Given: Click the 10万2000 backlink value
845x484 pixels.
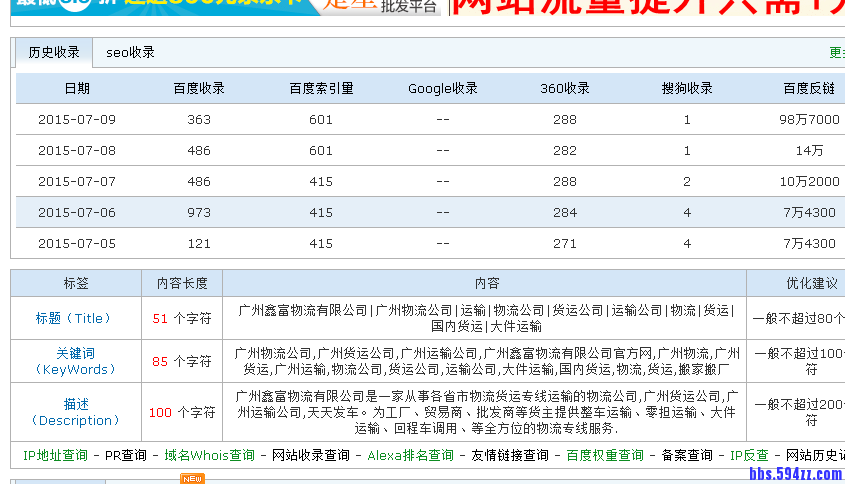Looking at the screenshot, I should point(809,182).
